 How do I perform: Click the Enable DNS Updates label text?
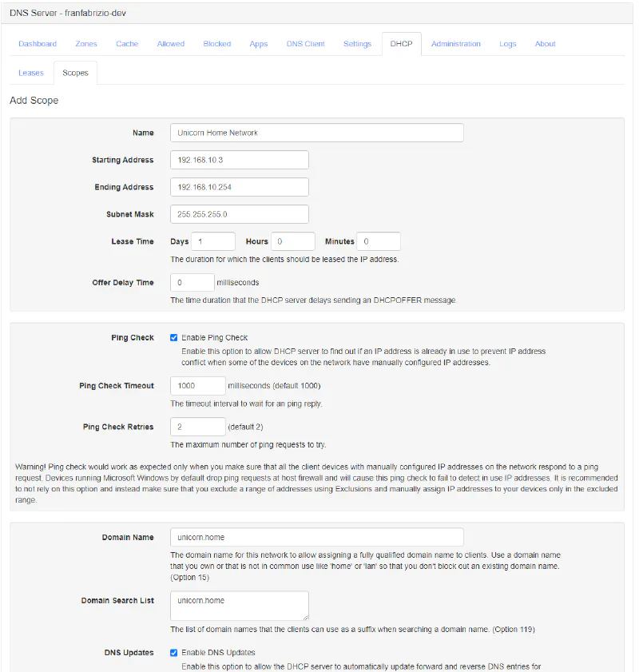218,653
